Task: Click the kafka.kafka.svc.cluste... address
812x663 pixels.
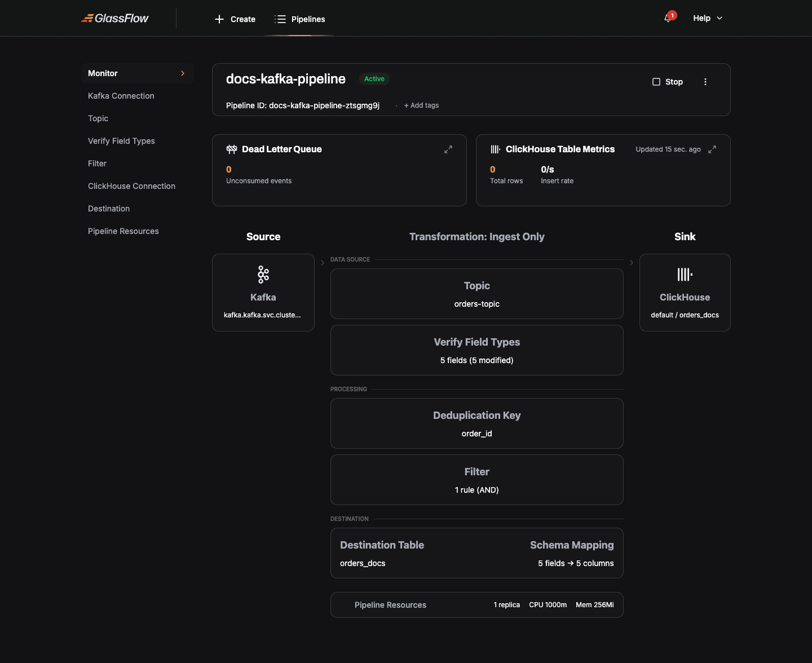Action: (x=262, y=315)
